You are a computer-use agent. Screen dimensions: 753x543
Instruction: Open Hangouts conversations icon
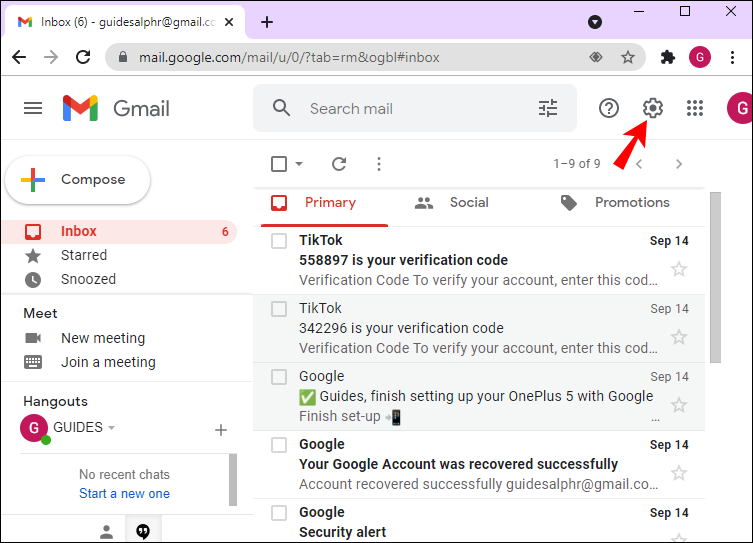click(143, 531)
